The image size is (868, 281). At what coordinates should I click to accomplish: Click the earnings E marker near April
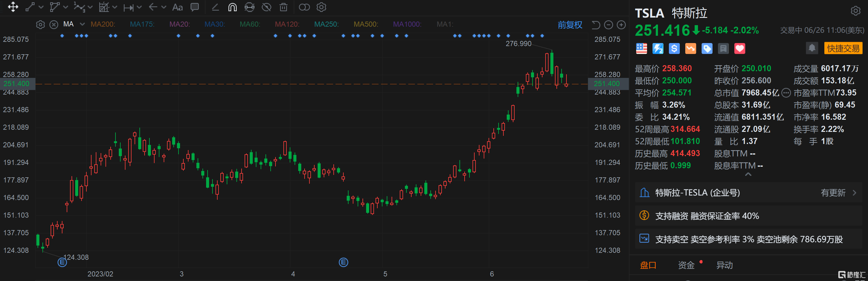click(x=343, y=262)
